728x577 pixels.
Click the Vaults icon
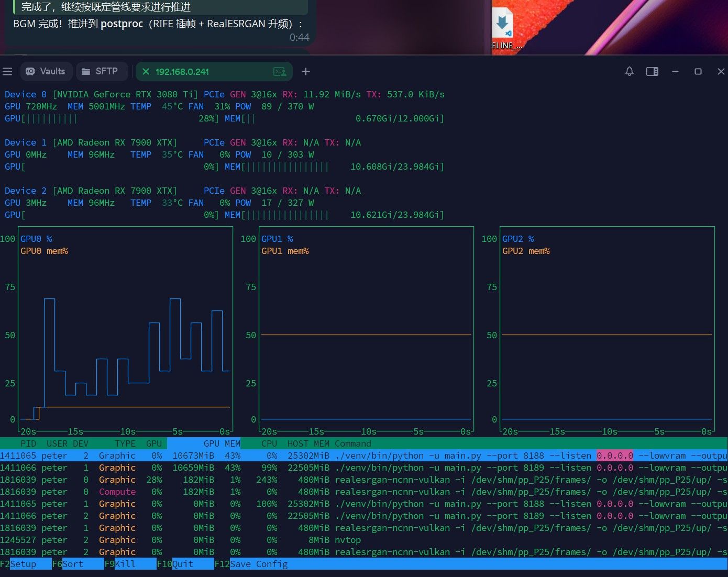30,71
